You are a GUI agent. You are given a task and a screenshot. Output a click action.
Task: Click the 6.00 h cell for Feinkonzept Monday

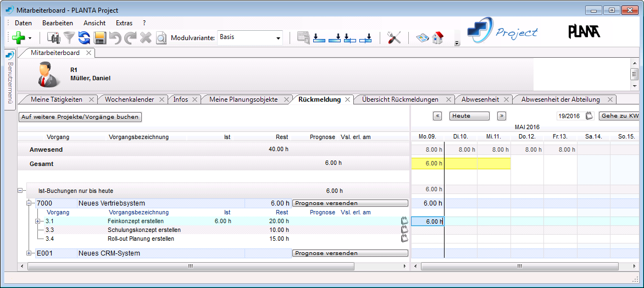pos(428,221)
